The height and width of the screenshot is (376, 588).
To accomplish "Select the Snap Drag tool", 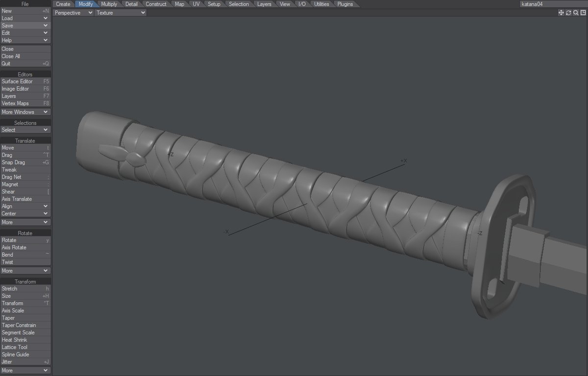I will [25, 163].
